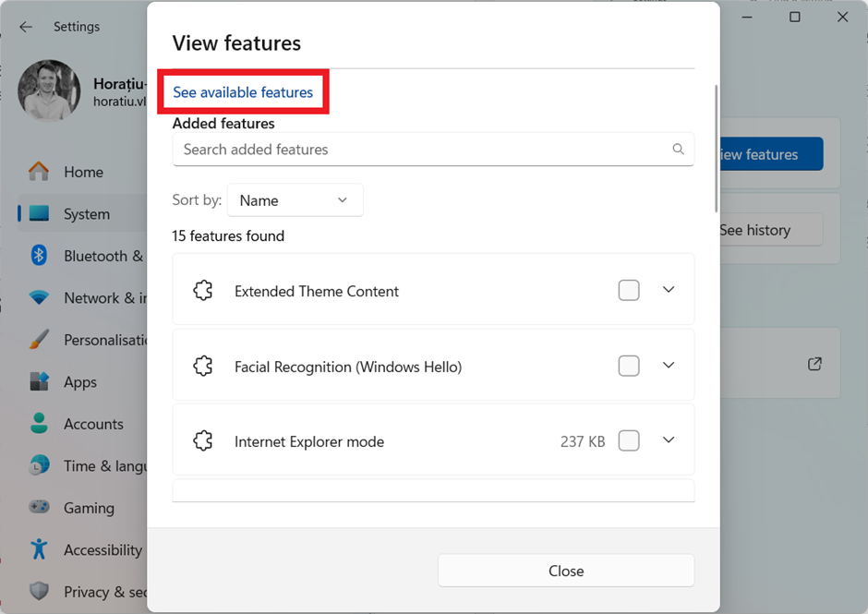Open Apps settings

click(80, 381)
